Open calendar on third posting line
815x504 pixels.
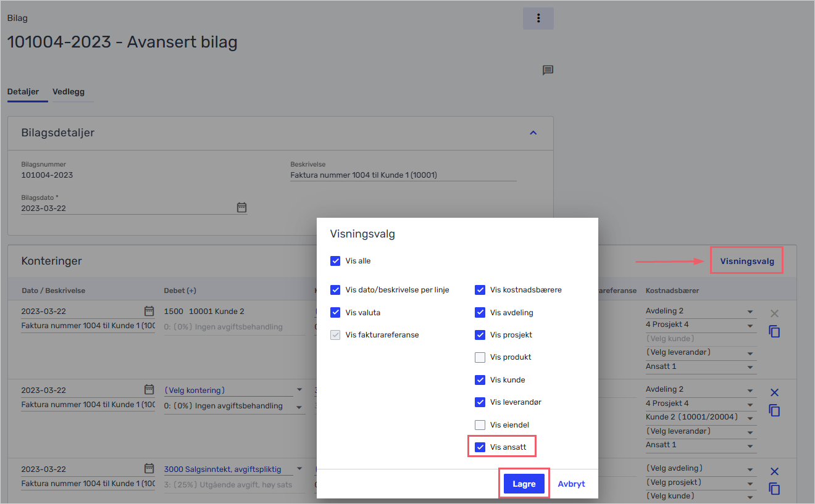(149, 469)
